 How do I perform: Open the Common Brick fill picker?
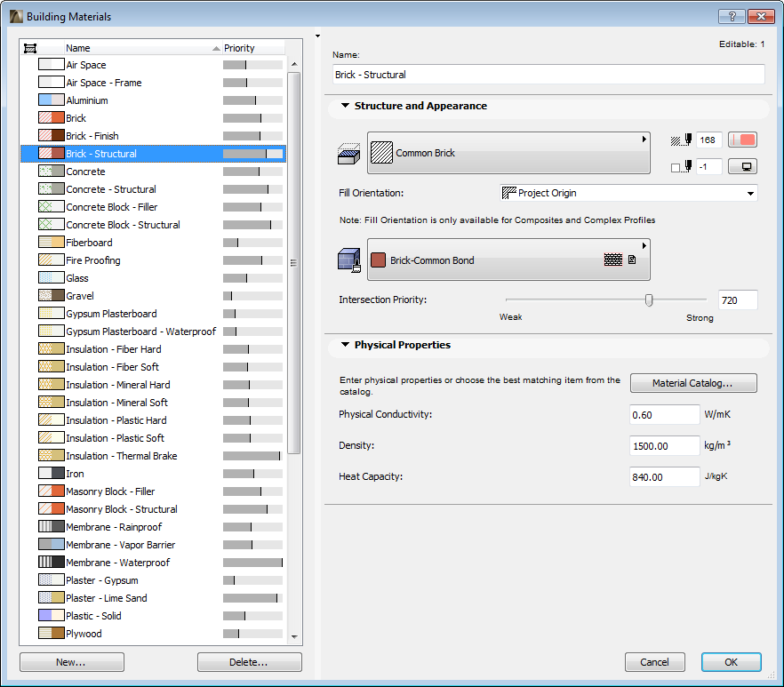(508, 153)
